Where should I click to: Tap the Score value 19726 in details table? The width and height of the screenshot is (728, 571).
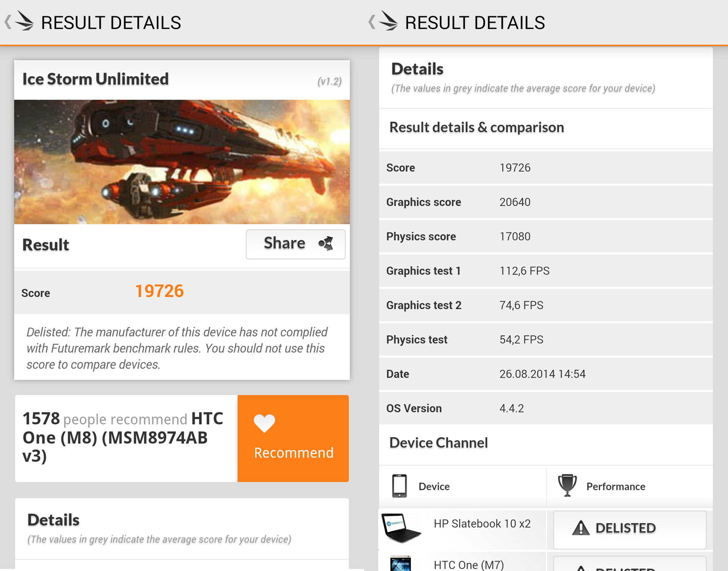click(515, 168)
